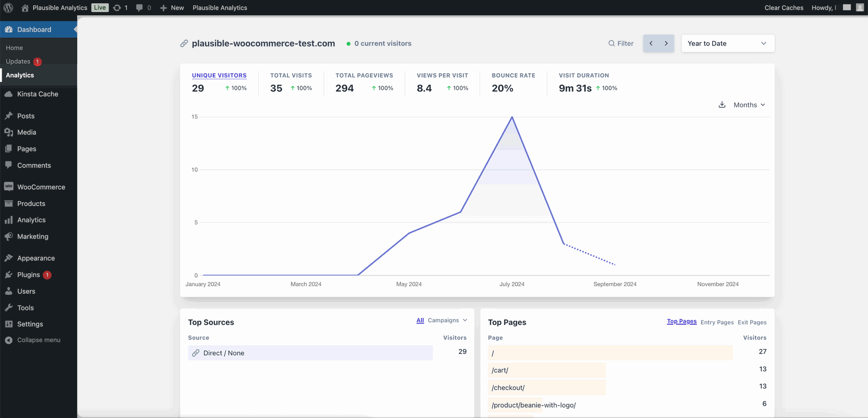
Task: Select the Bounce Rate metric
Action: (x=513, y=75)
